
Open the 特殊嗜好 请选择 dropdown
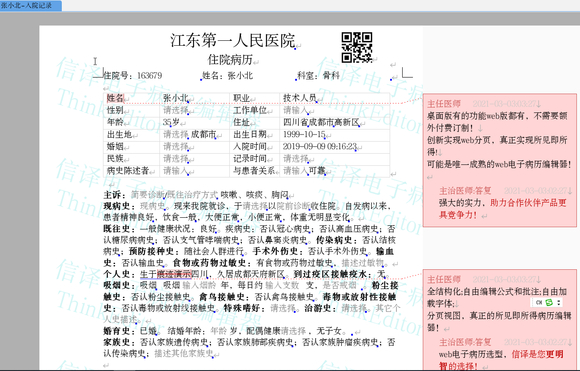click(283, 308)
